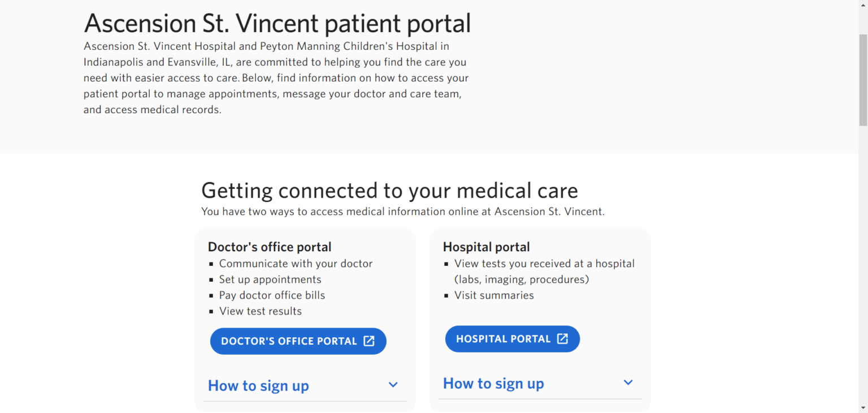
Task: Expand the chevron under Doctor's office portal card
Action: click(x=393, y=385)
